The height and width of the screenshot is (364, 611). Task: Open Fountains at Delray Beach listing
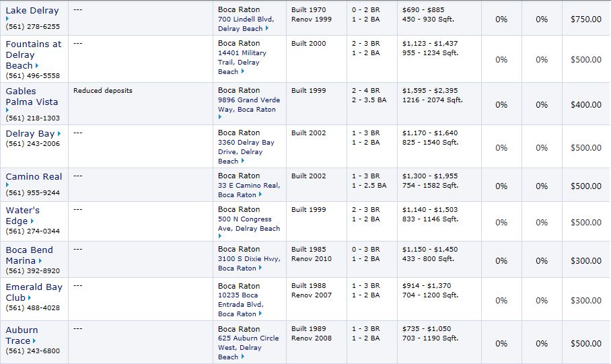[34, 54]
